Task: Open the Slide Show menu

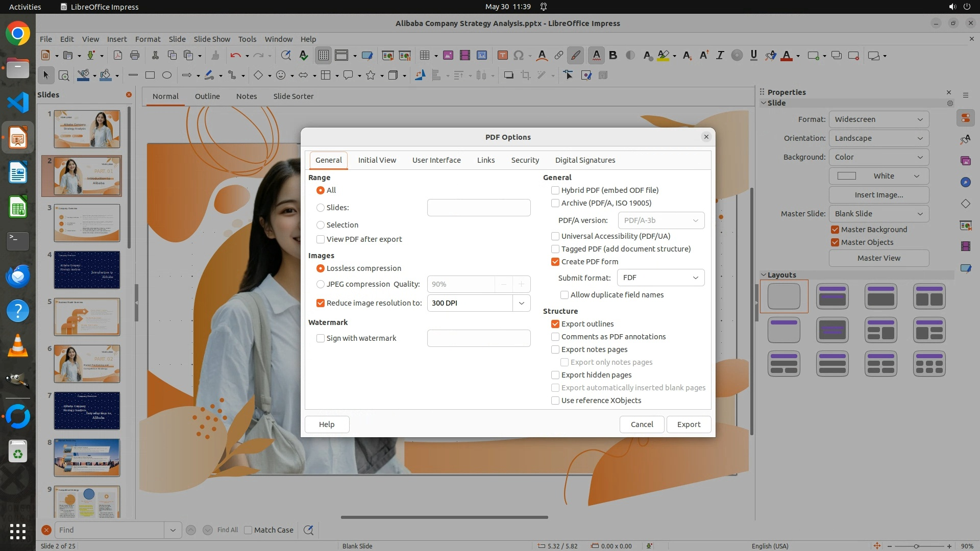Action: (212, 39)
